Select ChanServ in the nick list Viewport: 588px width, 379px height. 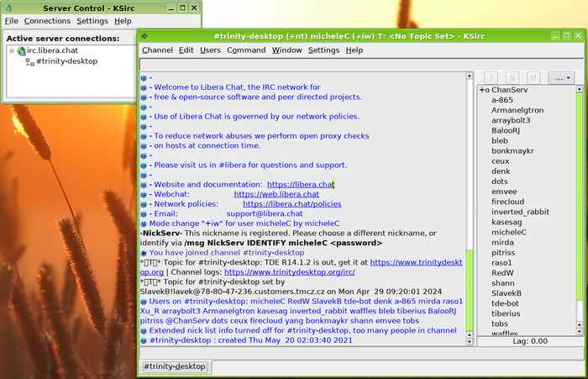tap(510, 90)
